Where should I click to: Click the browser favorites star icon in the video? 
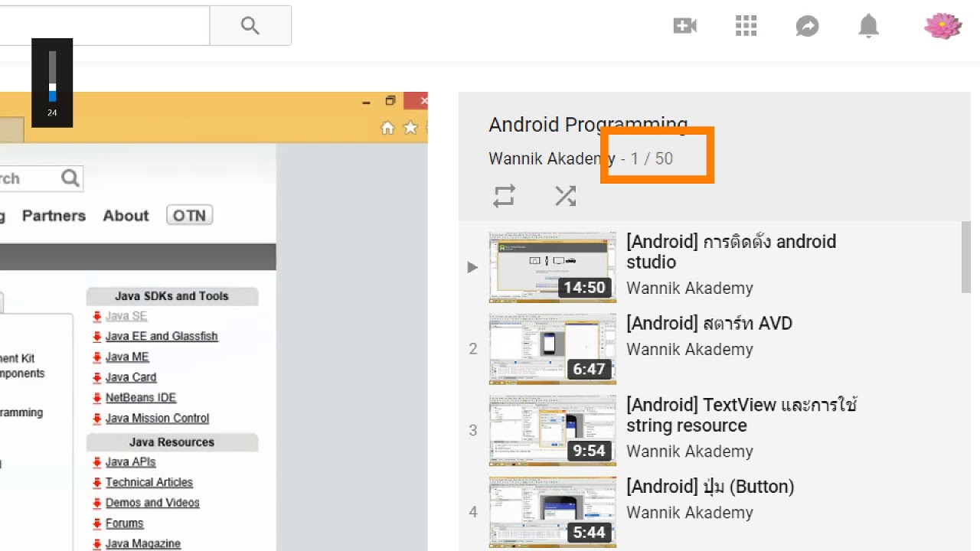(x=410, y=128)
